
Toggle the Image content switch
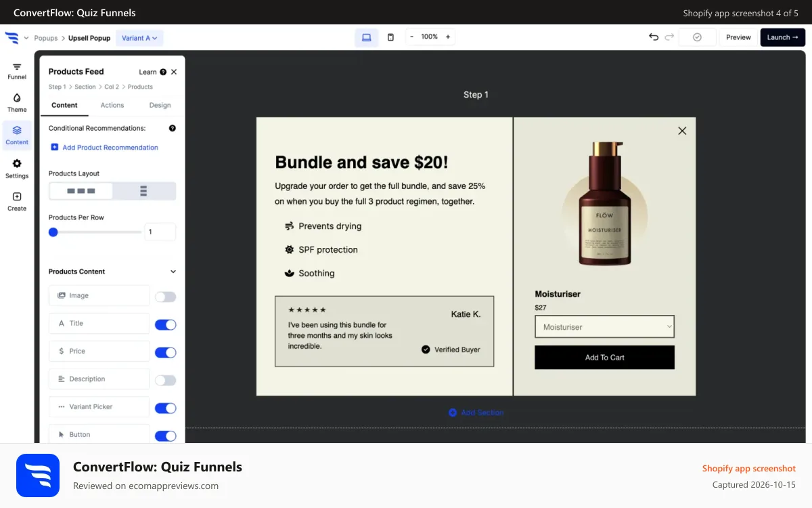(165, 297)
